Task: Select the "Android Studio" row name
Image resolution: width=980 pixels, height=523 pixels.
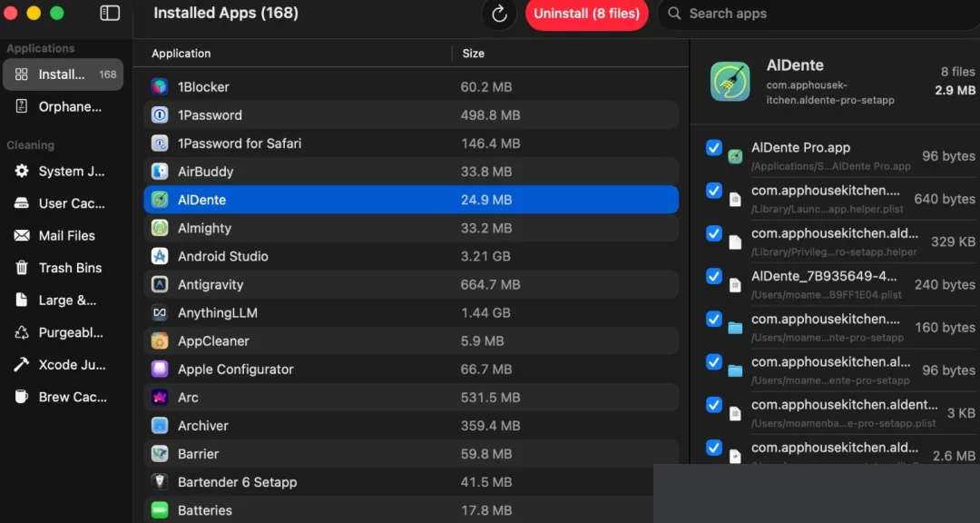Action: point(222,256)
